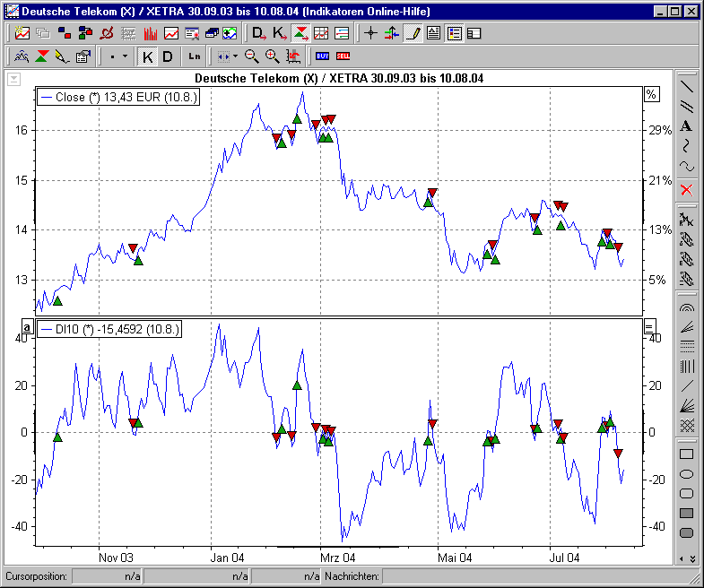
Task: Select the text annotation 'A' tool
Action: click(686, 126)
